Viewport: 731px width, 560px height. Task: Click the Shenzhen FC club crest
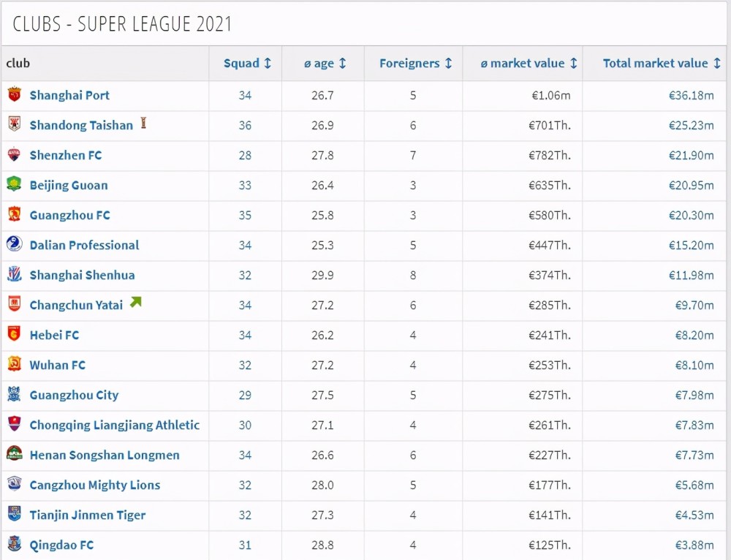pos(15,154)
